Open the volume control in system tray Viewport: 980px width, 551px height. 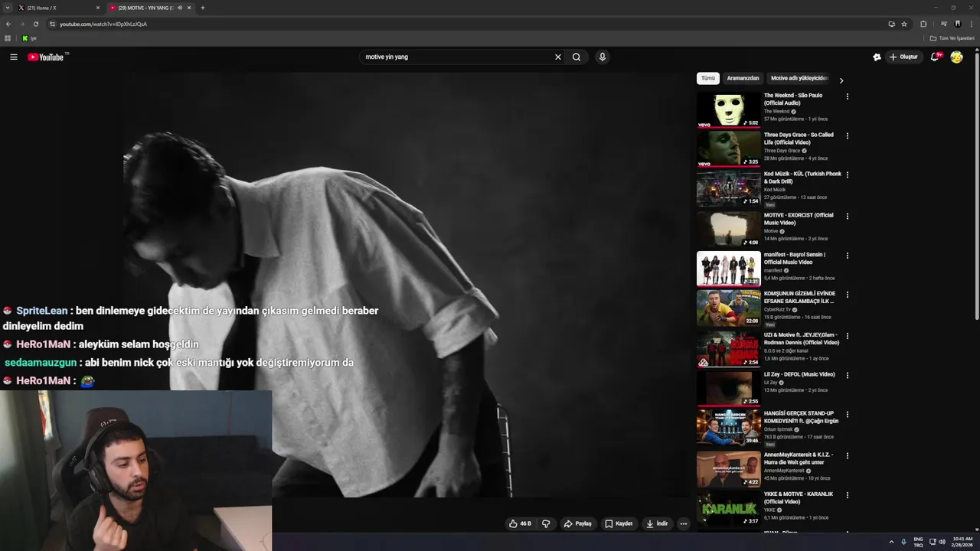click(942, 542)
